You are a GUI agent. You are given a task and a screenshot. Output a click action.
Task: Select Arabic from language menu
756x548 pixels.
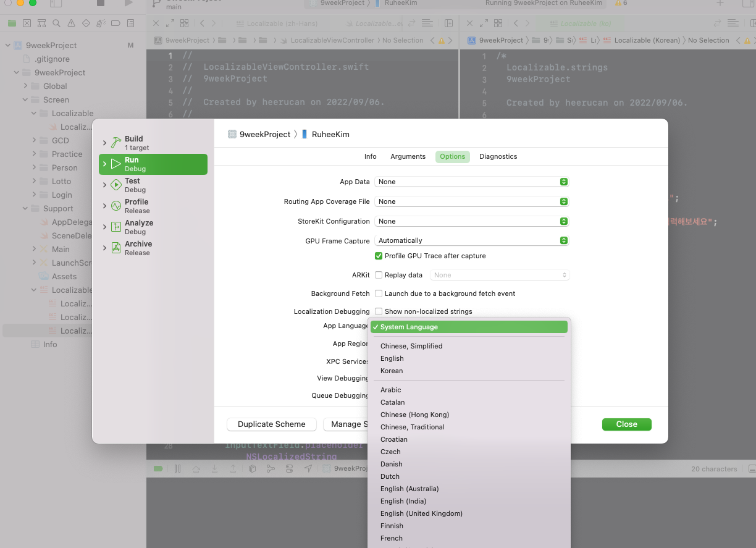pos(469,390)
